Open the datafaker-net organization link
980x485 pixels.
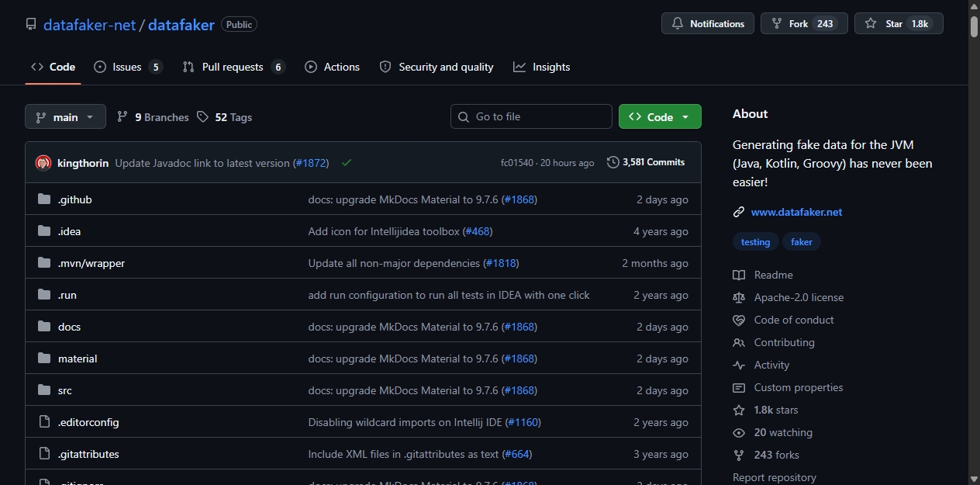90,25
